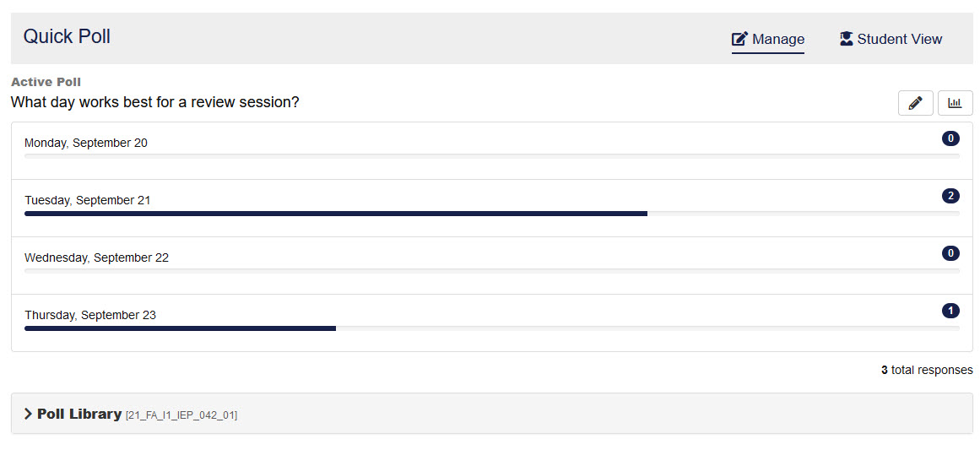Viewport: 980px width, 450px height.
Task: Click the Student View graduate icon
Action: [x=846, y=39]
